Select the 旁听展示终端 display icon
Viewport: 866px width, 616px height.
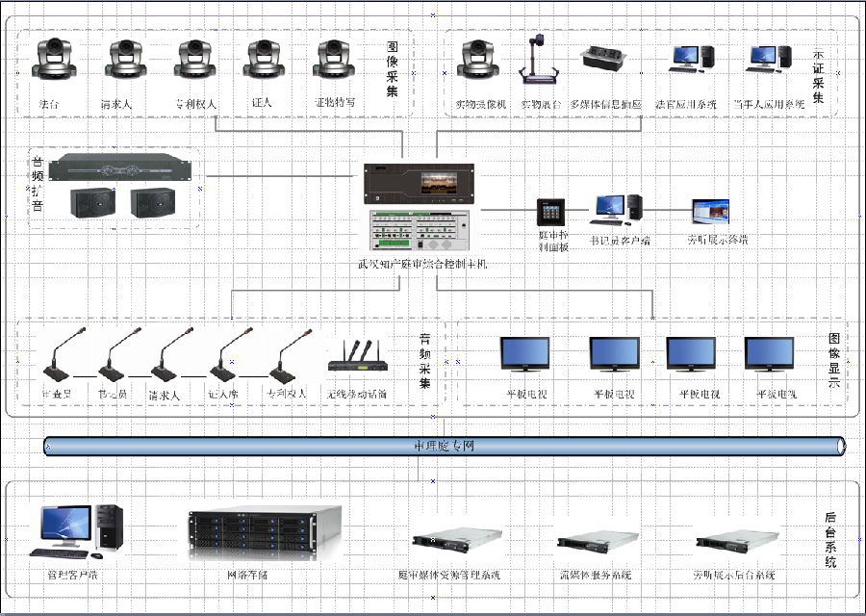click(709, 212)
